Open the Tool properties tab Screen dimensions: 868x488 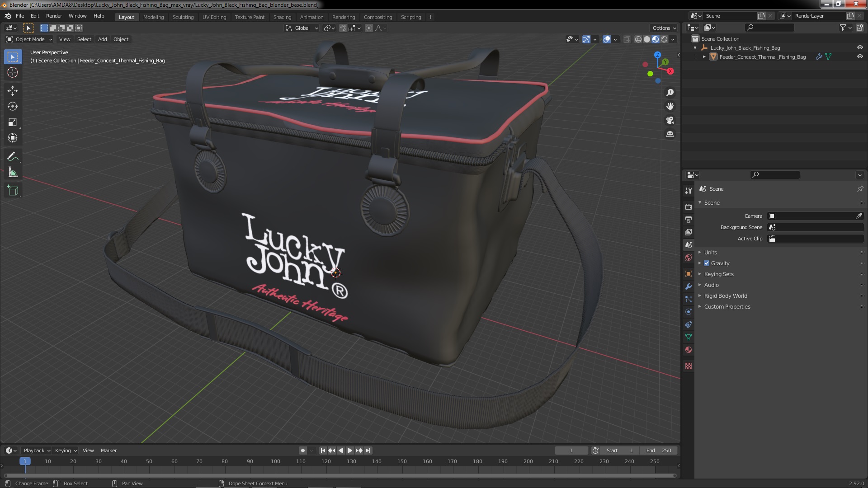coord(689,191)
